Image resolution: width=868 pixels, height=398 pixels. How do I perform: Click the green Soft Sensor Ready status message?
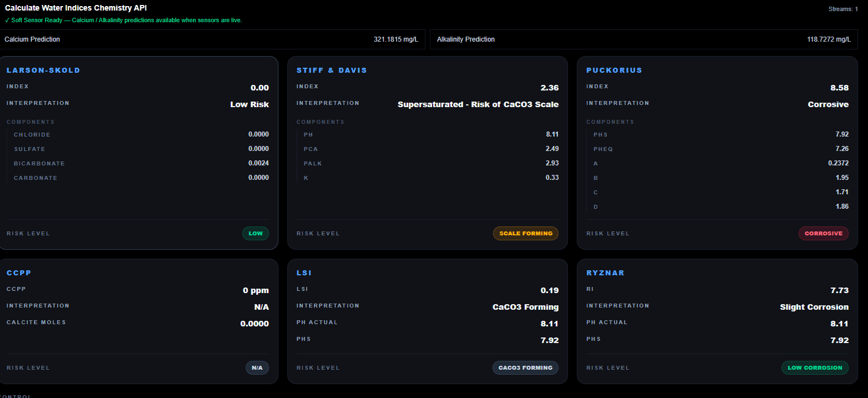click(123, 20)
